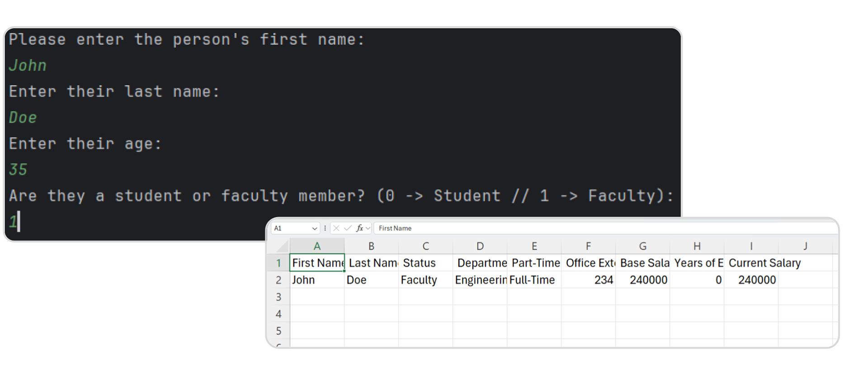
Task: Click the Select All corner triangle
Action: coord(282,246)
